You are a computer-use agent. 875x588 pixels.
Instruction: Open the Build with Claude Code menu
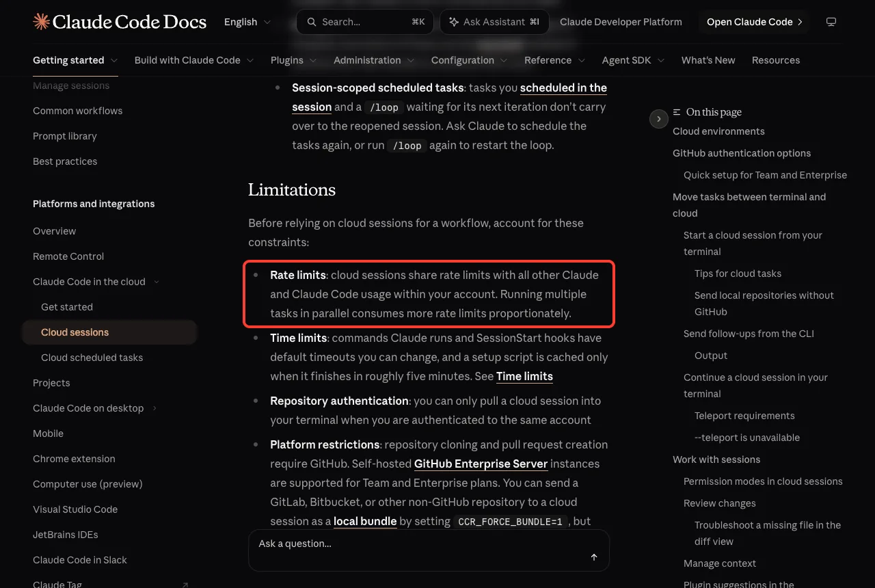tap(194, 60)
